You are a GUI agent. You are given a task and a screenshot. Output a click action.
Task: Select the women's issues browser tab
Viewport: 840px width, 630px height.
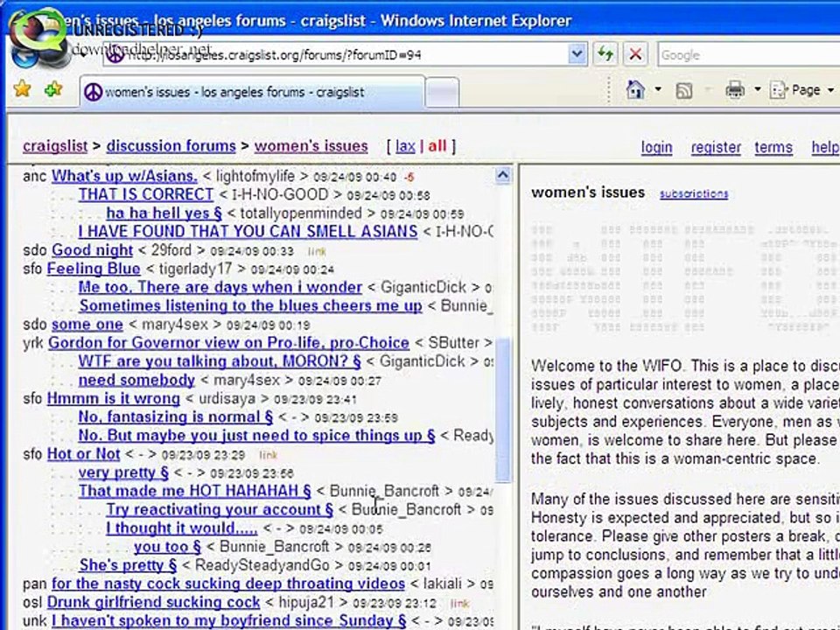point(252,92)
